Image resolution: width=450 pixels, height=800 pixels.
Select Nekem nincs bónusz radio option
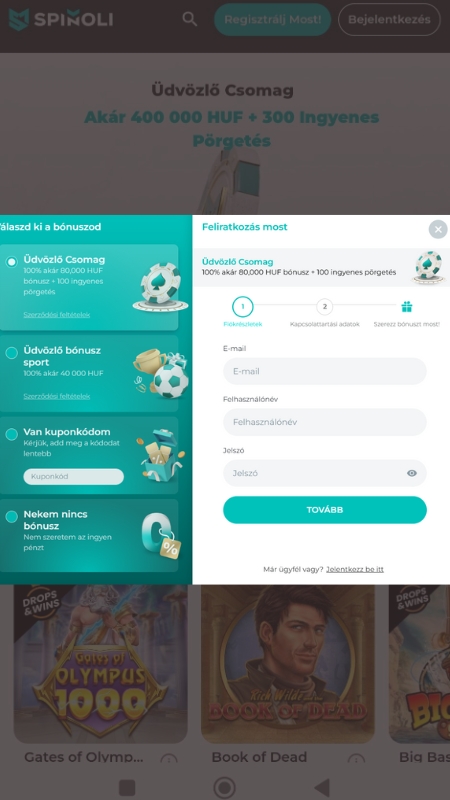[11, 516]
